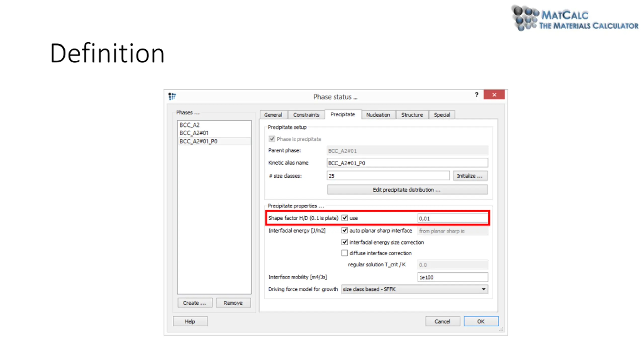644x362 pixels.
Task: Switch to the Structure tab
Action: point(412,115)
